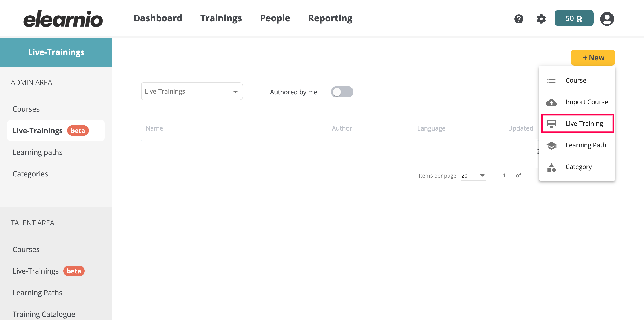Click the Category shapes icon
This screenshot has width=644, height=320.
[x=551, y=167]
